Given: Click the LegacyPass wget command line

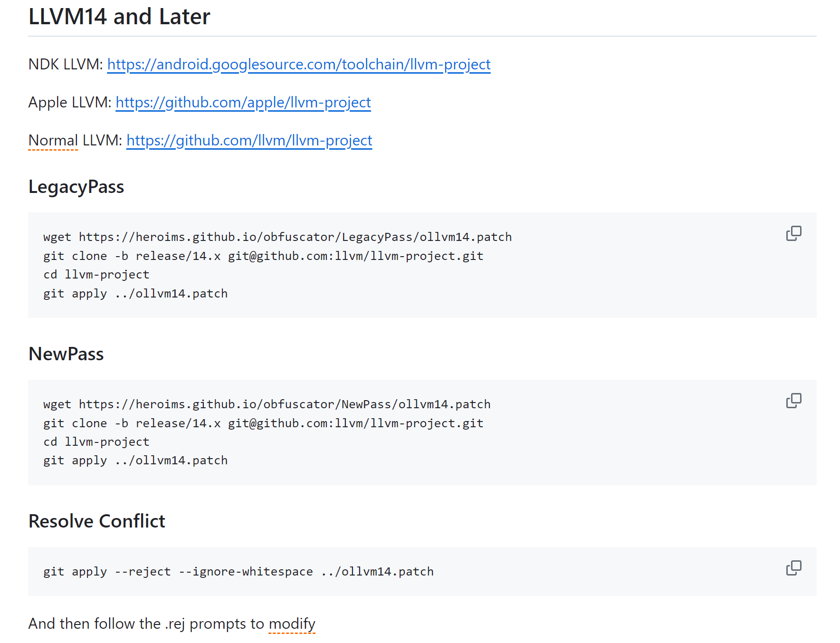Looking at the screenshot, I should [x=277, y=237].
